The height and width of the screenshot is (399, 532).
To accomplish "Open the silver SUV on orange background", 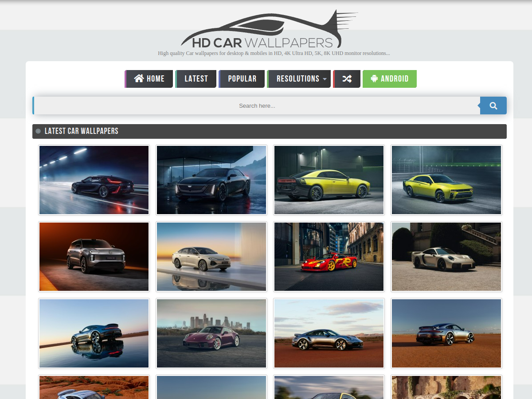I will (x=94, y=257).
